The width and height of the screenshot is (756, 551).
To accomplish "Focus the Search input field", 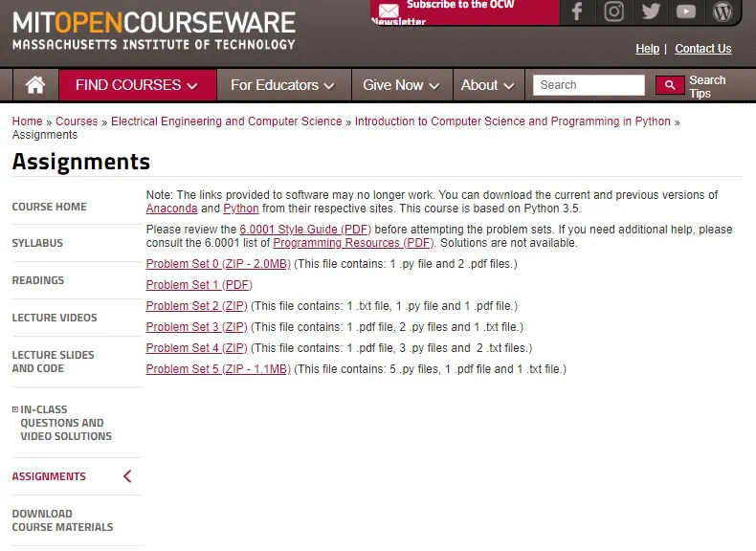I will 589,85.
